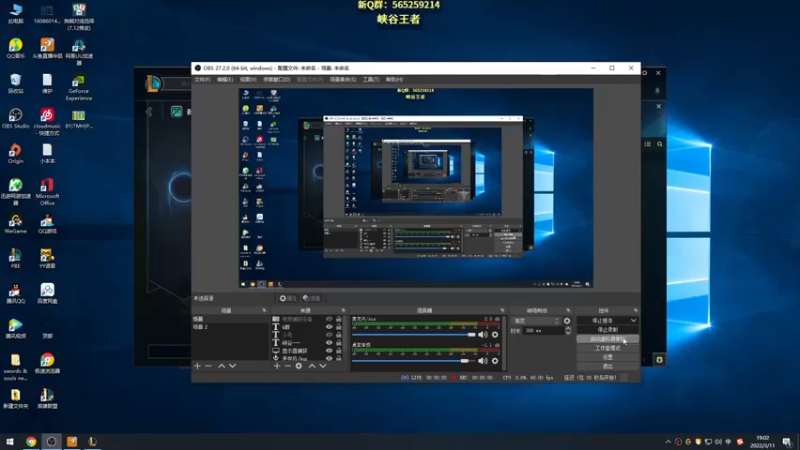
Task: Adjust the 麦克风/Aux volume slider
Action: coord(414,335)
